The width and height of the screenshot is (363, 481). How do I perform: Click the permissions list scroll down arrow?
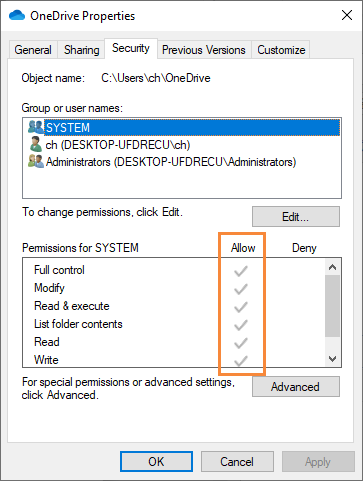pyautogui.click(x=332, y=359)
